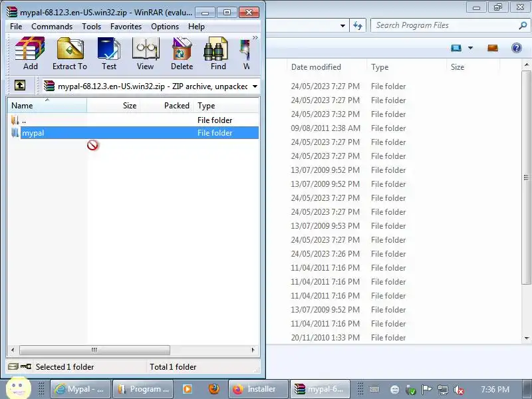Click the Add toolbar icon in WinRAR
Screen dimensions: 532x399
[30, 53]
